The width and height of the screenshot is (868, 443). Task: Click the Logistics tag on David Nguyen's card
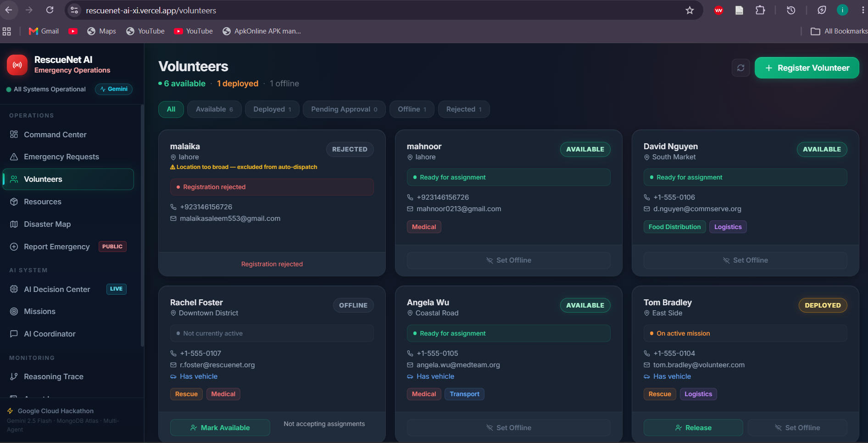click(x=728, y=227)
